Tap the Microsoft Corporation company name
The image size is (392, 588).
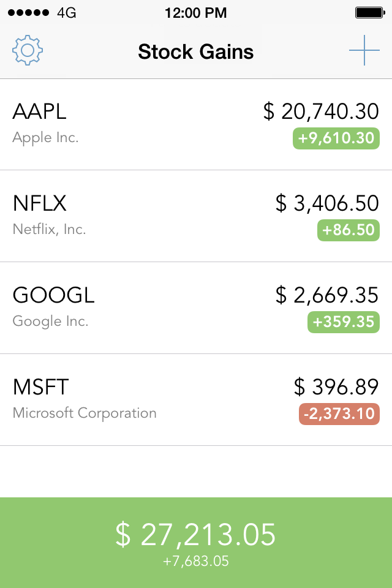coord(85,413)
